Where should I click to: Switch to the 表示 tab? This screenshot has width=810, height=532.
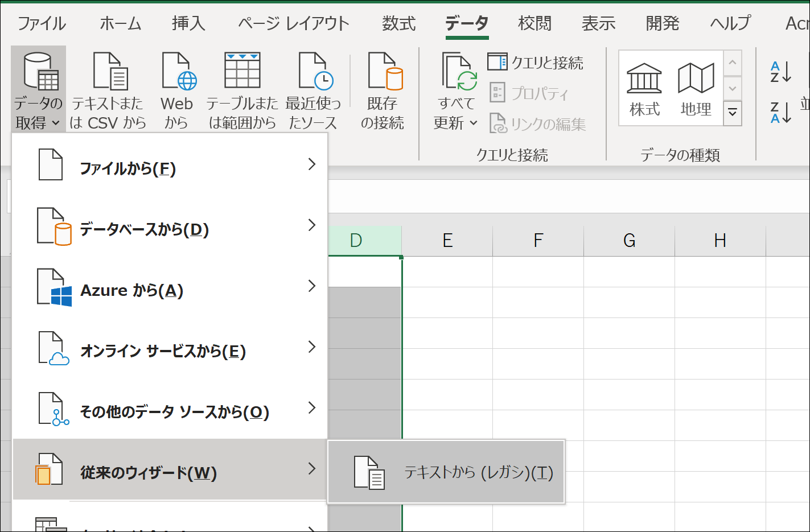point(599,23)
